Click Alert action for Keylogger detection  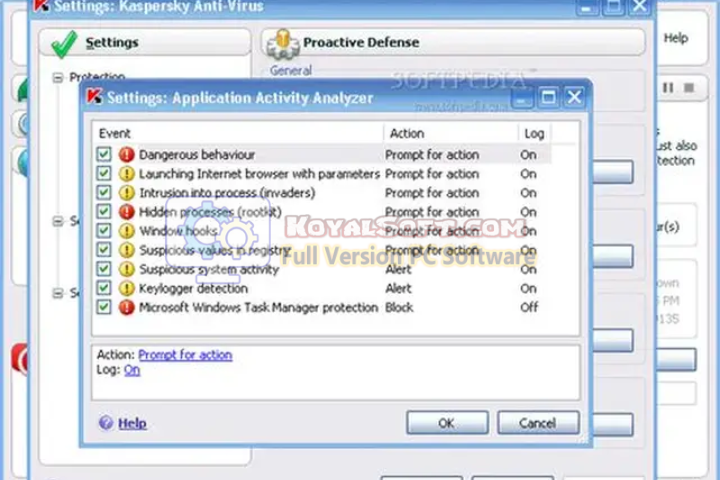[398, 288]
